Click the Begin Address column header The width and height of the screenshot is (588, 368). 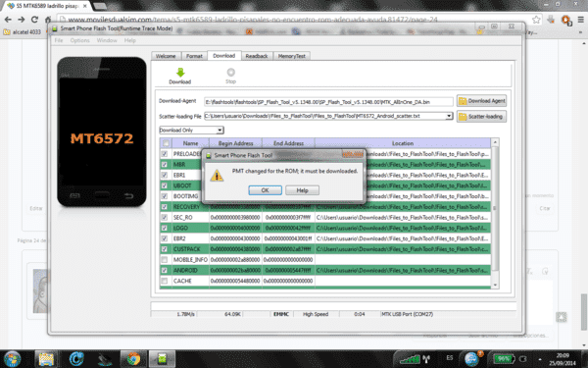(235, 143)
